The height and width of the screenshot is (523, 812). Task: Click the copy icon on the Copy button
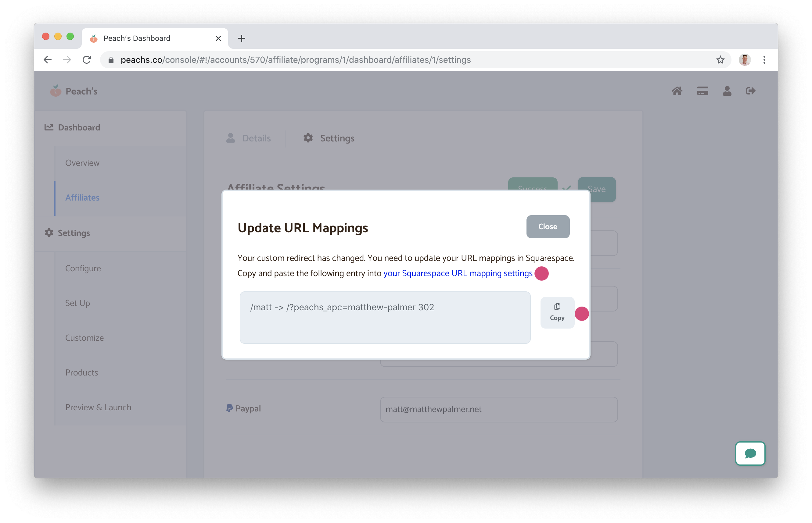[557, 306]
